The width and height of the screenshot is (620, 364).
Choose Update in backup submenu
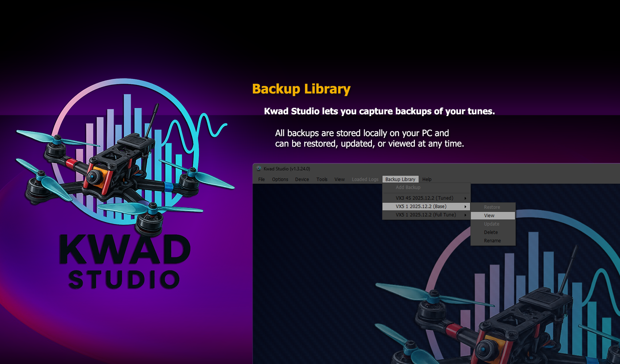click(x=493, y=224)
